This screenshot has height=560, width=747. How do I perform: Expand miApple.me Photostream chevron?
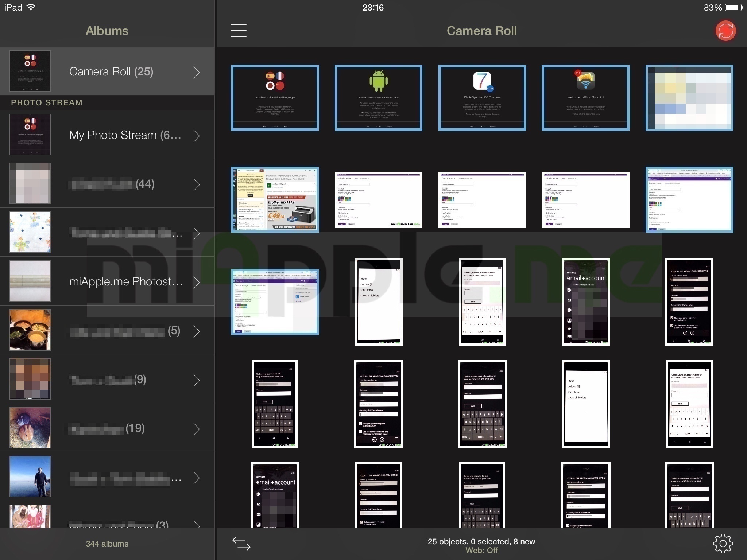click(x=197, y=282)
